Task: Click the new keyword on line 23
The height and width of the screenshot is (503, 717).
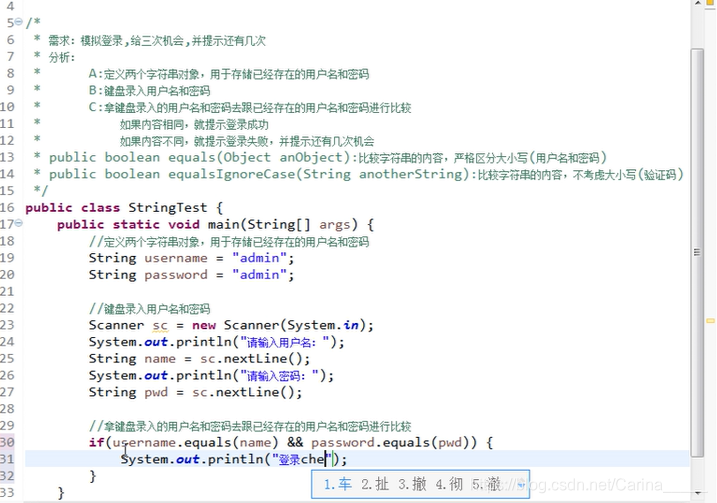Action: coord(204,326)
